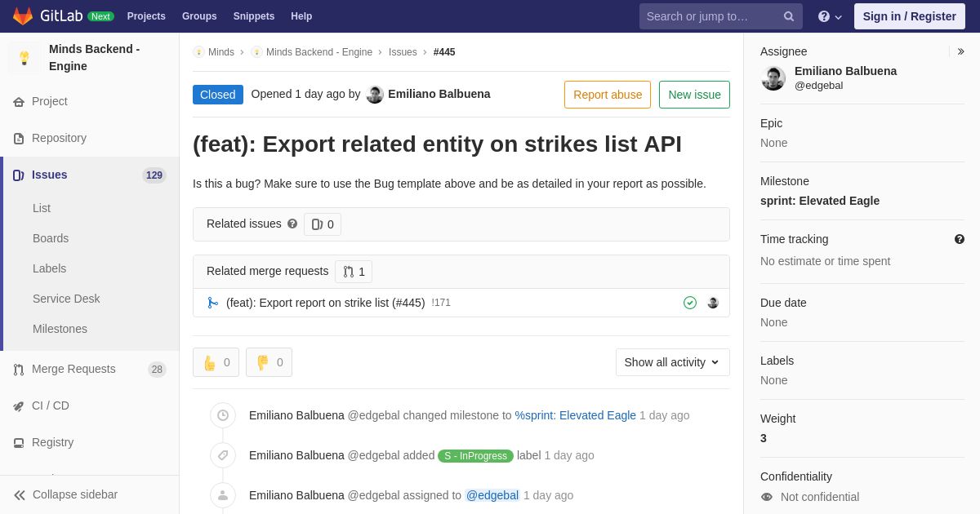Click the Collapse sidebar double-chevron icon
Screen dimensions: 980x514
pyautogui.click(x=20, y=495)
